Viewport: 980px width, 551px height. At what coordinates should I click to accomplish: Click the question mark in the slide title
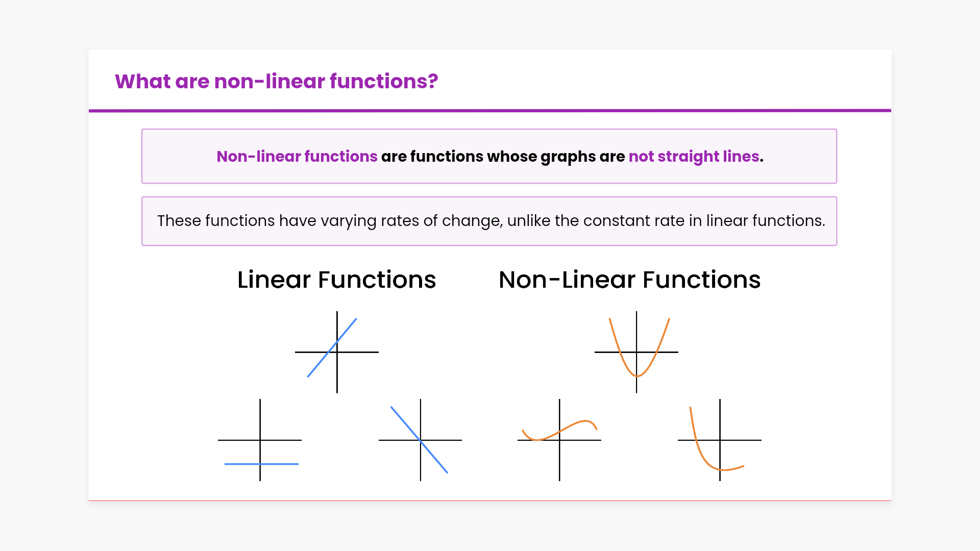click(433, 82)
